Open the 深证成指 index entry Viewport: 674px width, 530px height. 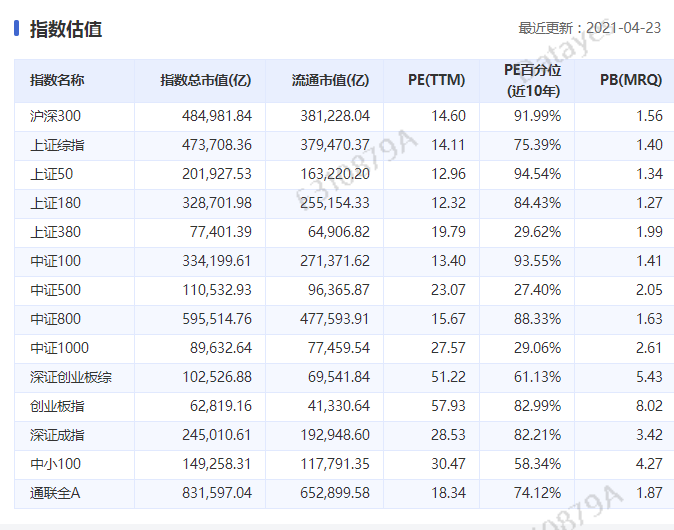coord(57,435)
